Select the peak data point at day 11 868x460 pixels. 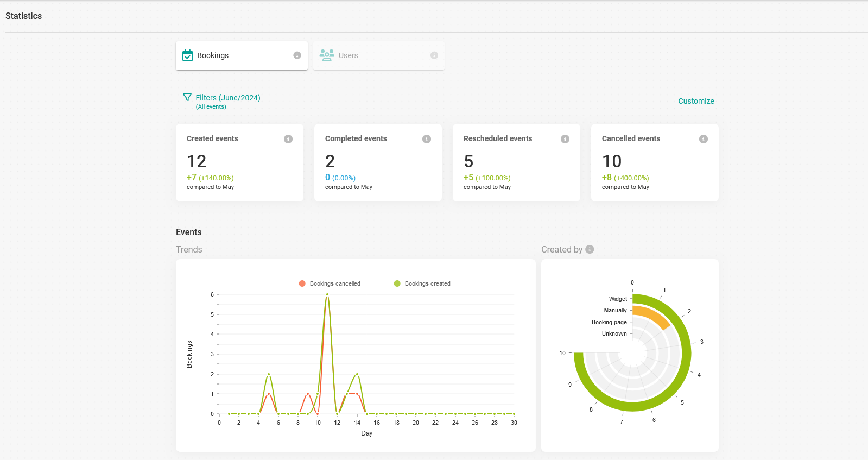tap(327, 294)
